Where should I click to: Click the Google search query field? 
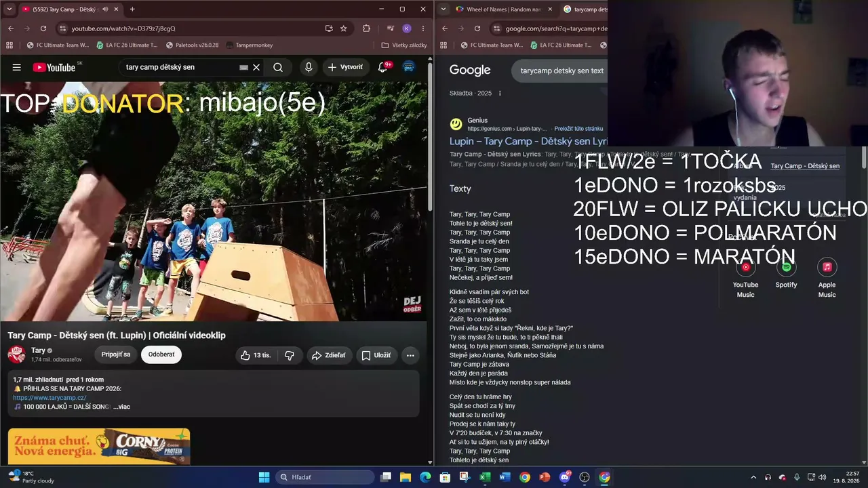tap(561, 70)
